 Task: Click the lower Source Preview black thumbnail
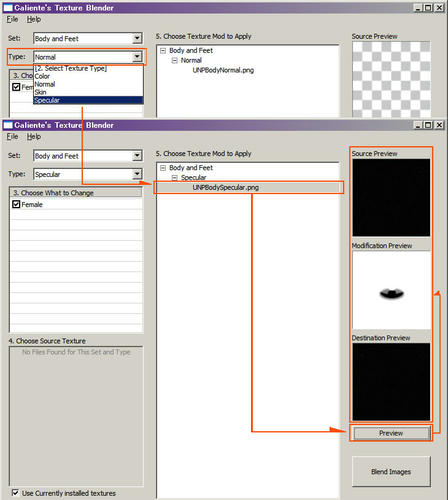click(x=391, y=198)
